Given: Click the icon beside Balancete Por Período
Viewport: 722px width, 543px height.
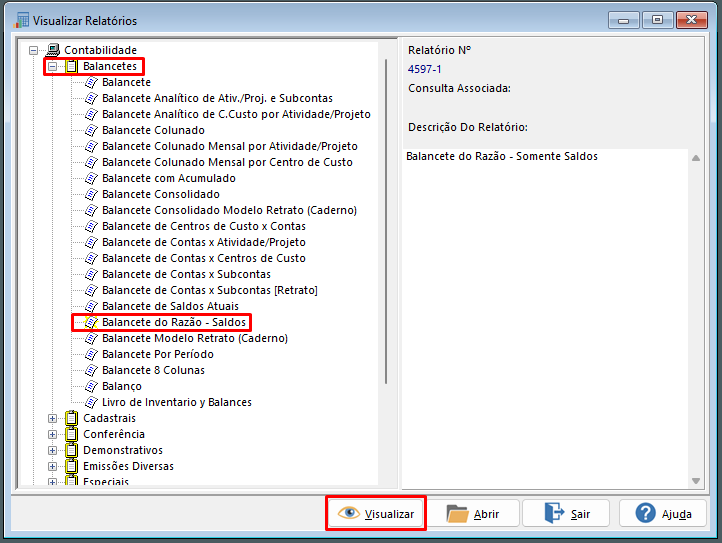Looking at the screenshot, I should [91, 354].
